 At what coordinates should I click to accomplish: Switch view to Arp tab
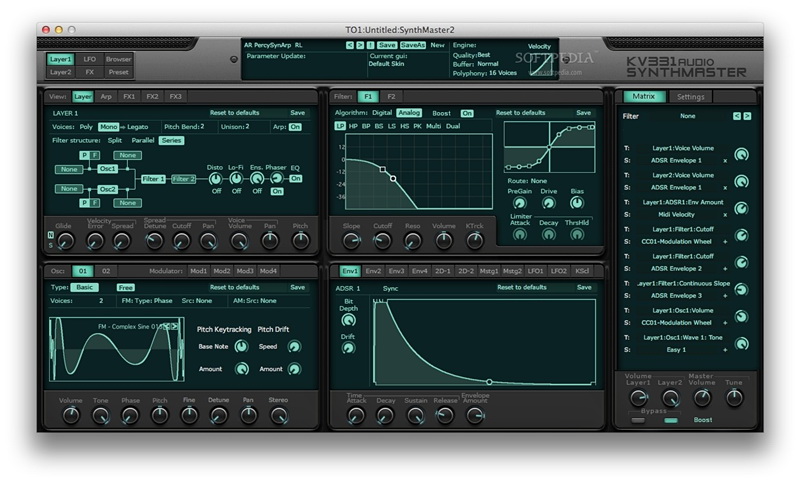point(106,96)
